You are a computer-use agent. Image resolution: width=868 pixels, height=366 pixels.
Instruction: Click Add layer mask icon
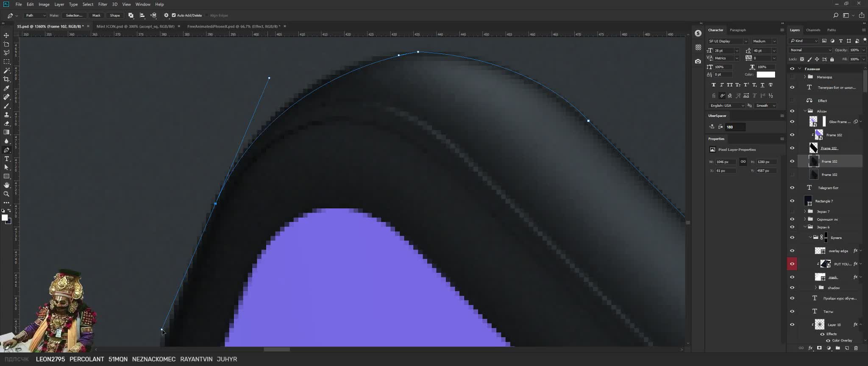coord(819,348)
